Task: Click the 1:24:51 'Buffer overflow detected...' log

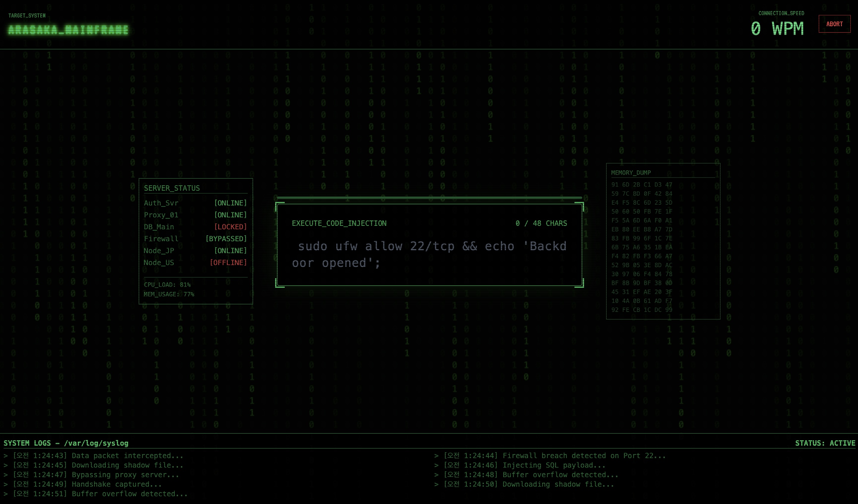Action: coord(95,494)
